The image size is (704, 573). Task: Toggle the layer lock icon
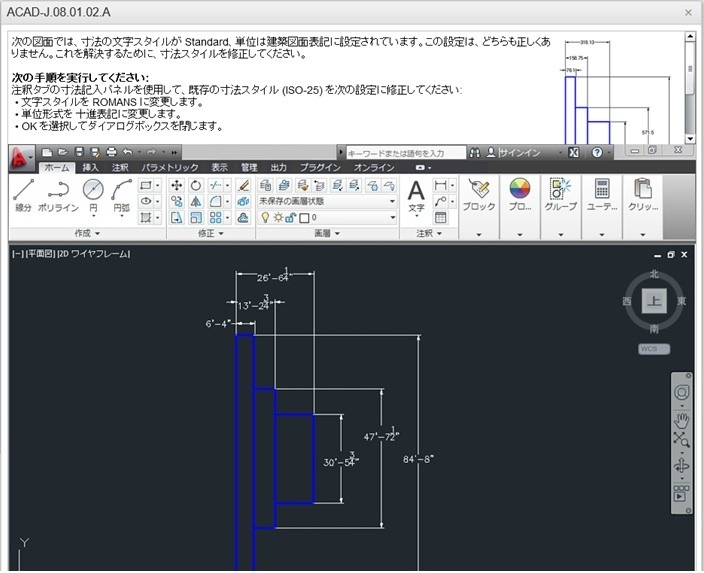coord(290,217)
